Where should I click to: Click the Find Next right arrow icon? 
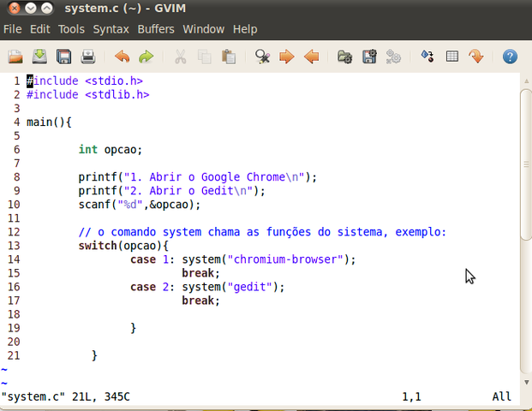[287, 57]
